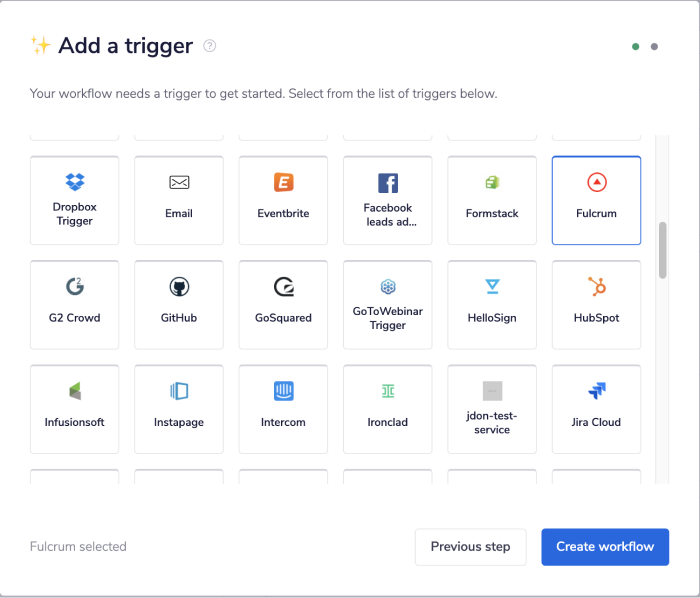Screen dimensions: 700x598
Task: Click the green step indicator dot
Action: (x=636, y=47)
